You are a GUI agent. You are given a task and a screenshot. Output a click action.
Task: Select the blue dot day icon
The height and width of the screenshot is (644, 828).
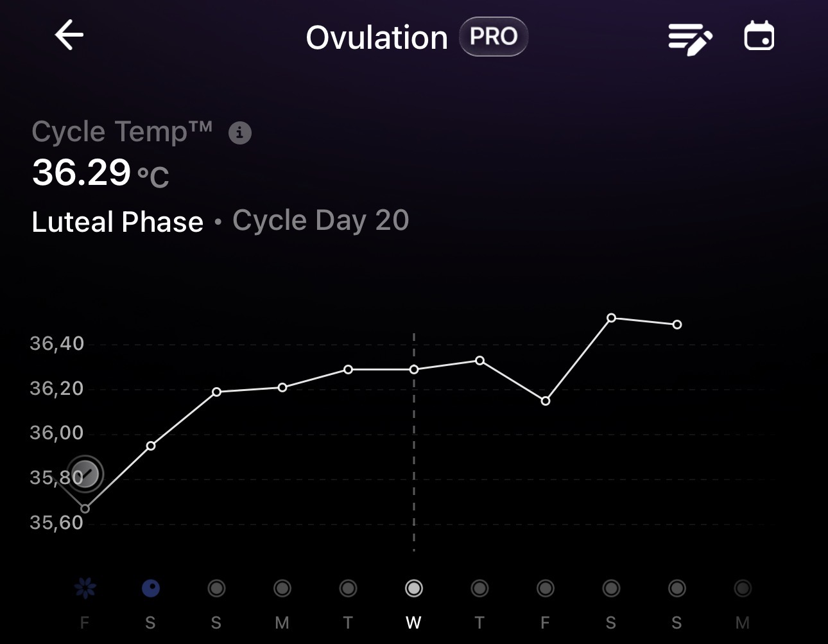coord(150,588)
